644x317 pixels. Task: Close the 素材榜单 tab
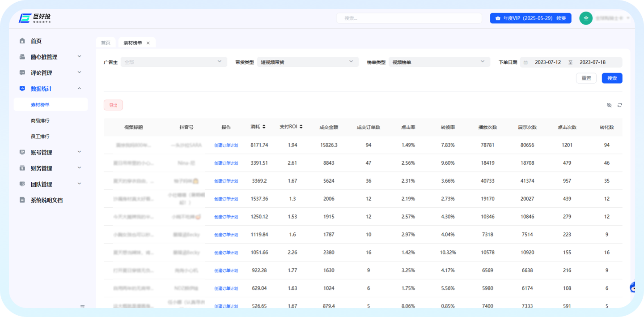(x=148, y=43)
